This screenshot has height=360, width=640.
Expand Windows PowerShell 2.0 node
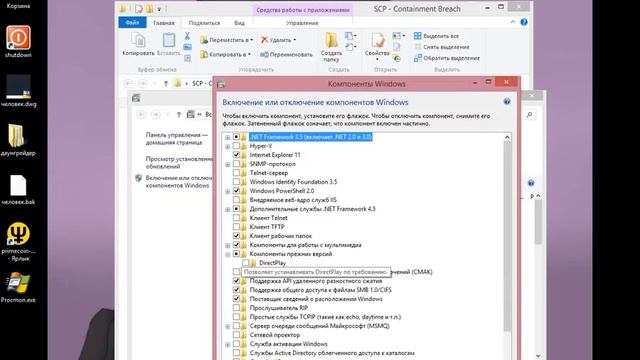pos(228,191)
